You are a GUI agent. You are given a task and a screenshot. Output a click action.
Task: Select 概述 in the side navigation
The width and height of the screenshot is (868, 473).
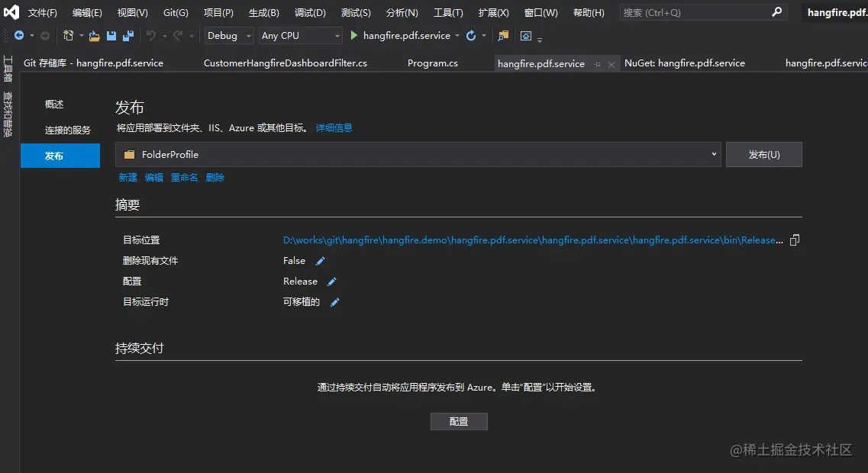coord(54,104)
